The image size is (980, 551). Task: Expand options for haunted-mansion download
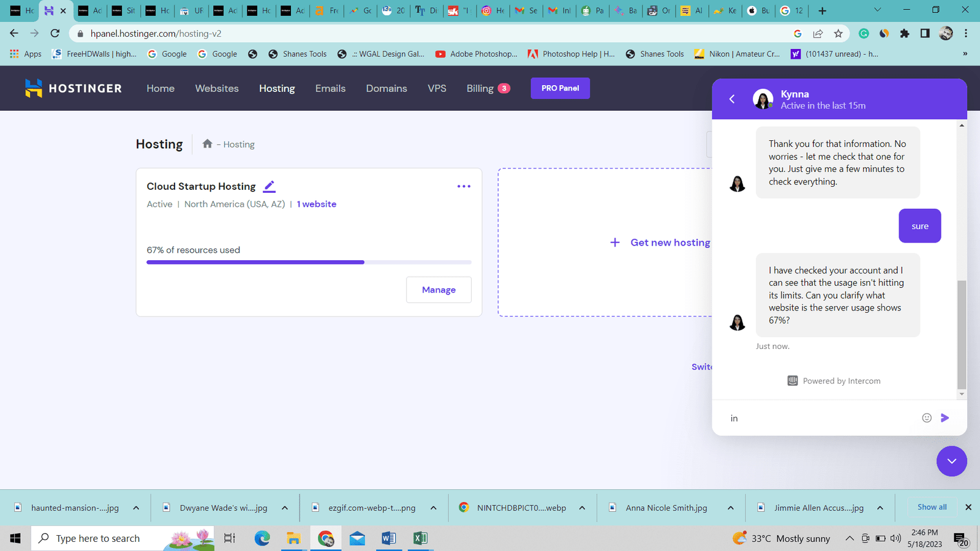click(x=136, y=508)
